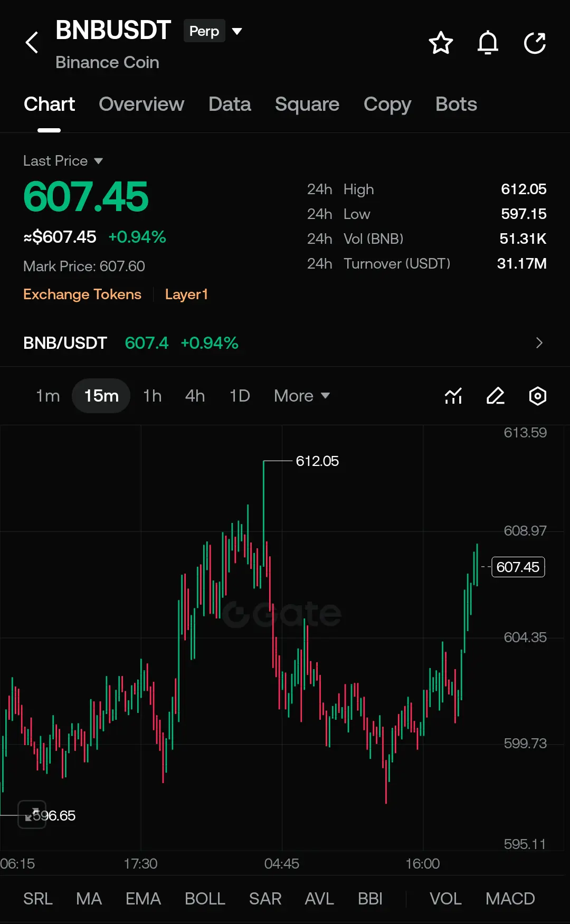Tap the back arrow icon

[x=32, y=43]
